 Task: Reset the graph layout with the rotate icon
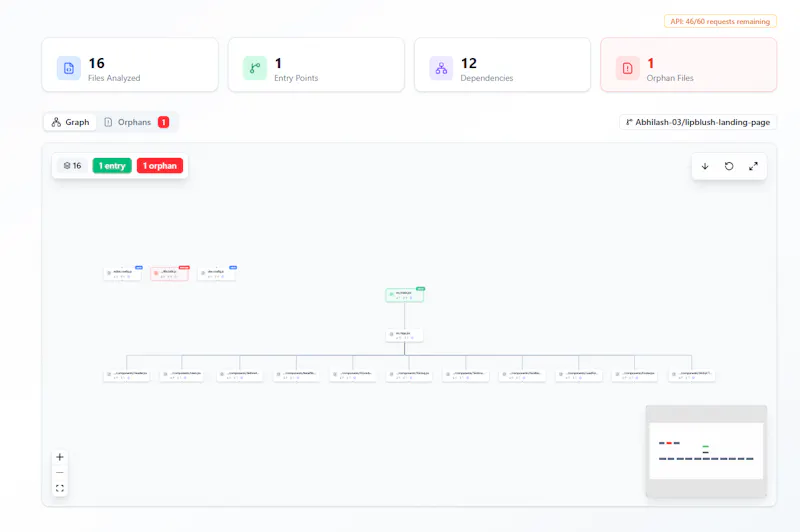[729, 166]
